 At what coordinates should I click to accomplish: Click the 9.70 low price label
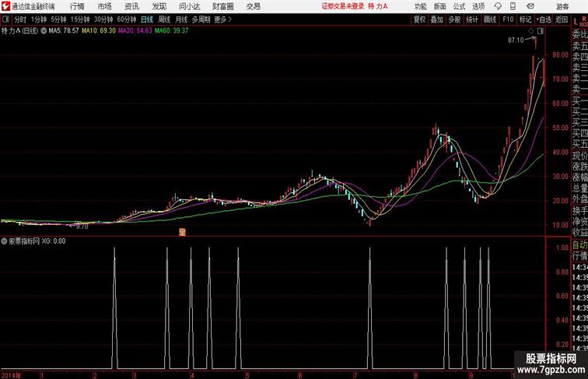pos(82,226)
